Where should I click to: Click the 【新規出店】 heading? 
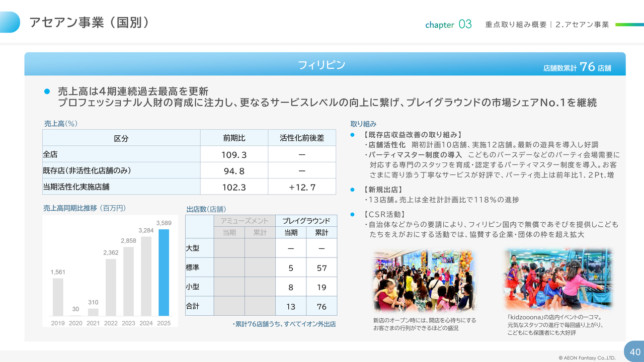pos(382,190)
